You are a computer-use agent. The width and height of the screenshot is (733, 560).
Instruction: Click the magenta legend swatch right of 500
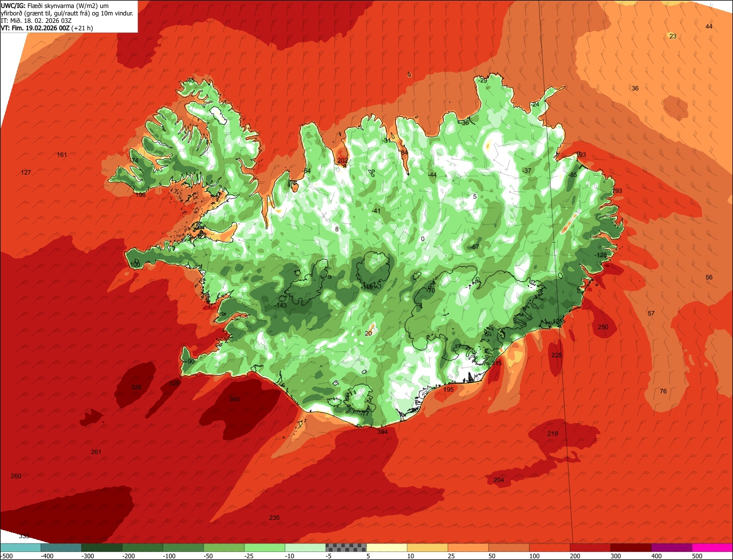[712, 547]
